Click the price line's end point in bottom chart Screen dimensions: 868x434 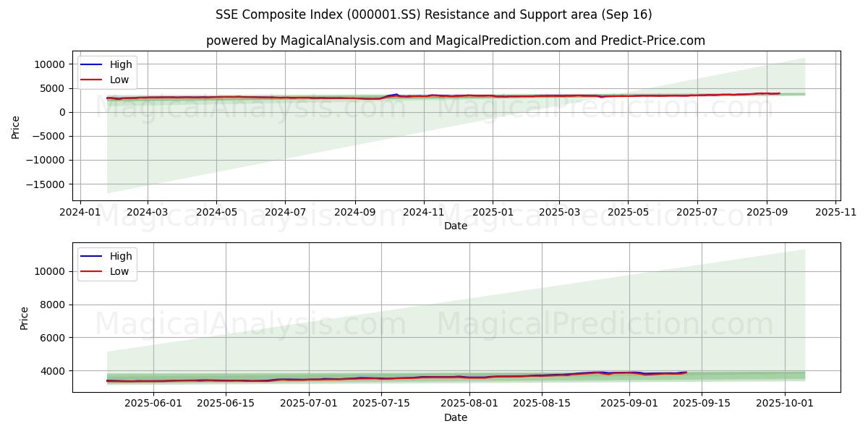point(686,372)
